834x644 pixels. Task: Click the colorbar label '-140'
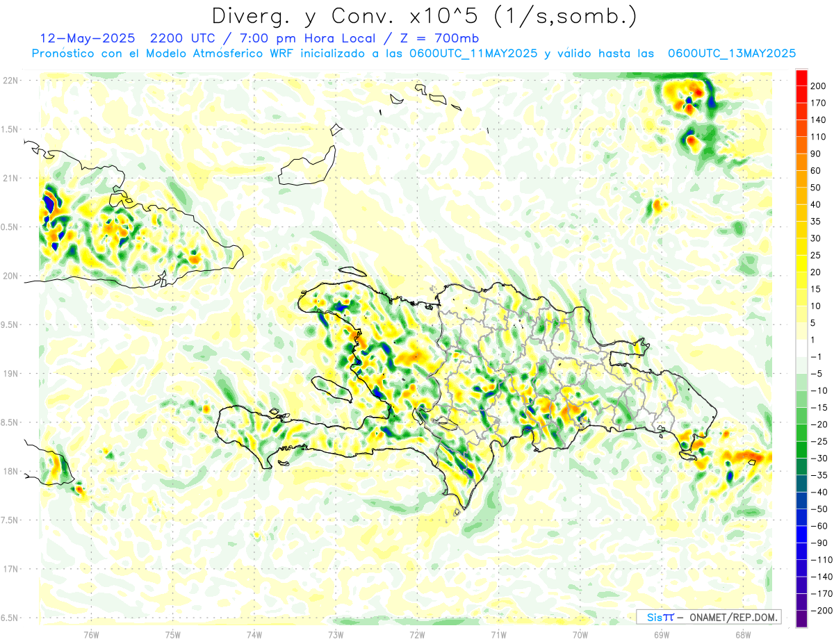821,577
